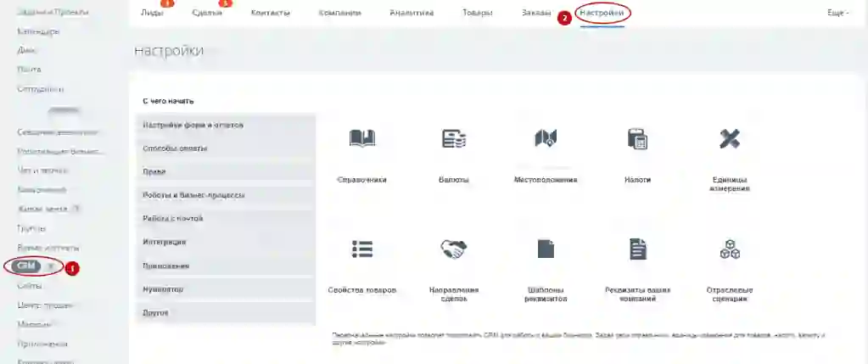Open the Свойства товаров list icon
The image size is (868, 364).
(362, 249)
